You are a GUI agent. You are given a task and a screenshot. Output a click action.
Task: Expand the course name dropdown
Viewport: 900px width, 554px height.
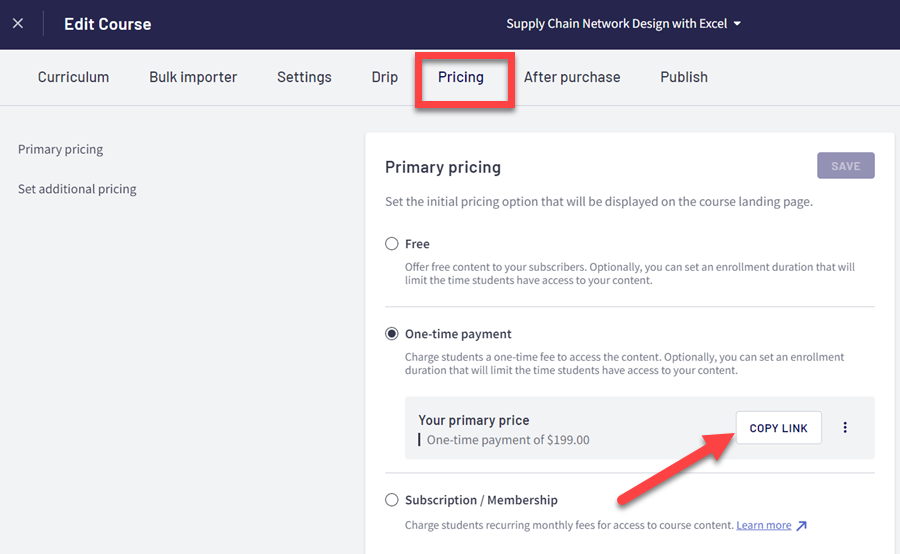(737, 24)
